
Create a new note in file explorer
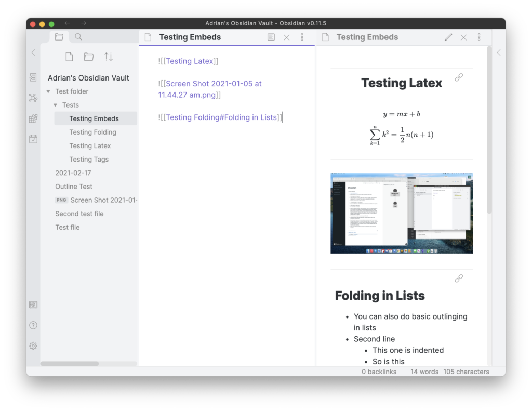pos(69,57)
